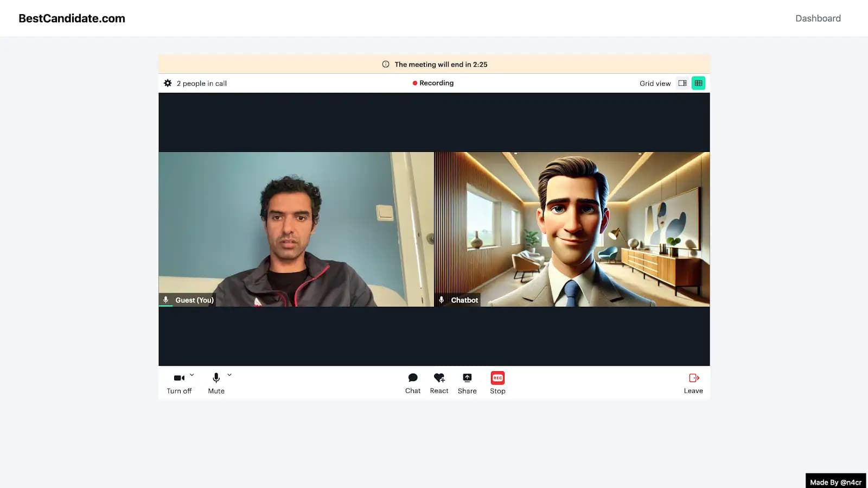Click the info icon in meeting banner

coord(386,64)
